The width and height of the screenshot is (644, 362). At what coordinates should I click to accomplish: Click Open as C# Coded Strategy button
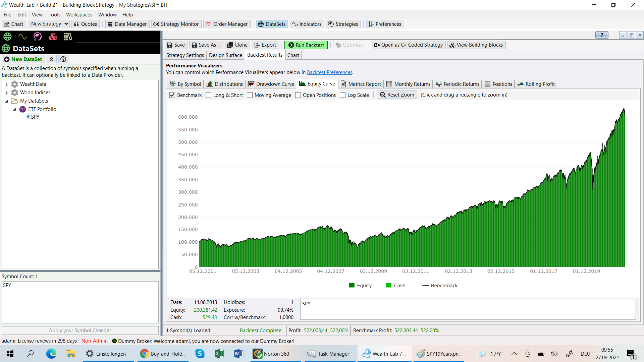tap(408, 45)
